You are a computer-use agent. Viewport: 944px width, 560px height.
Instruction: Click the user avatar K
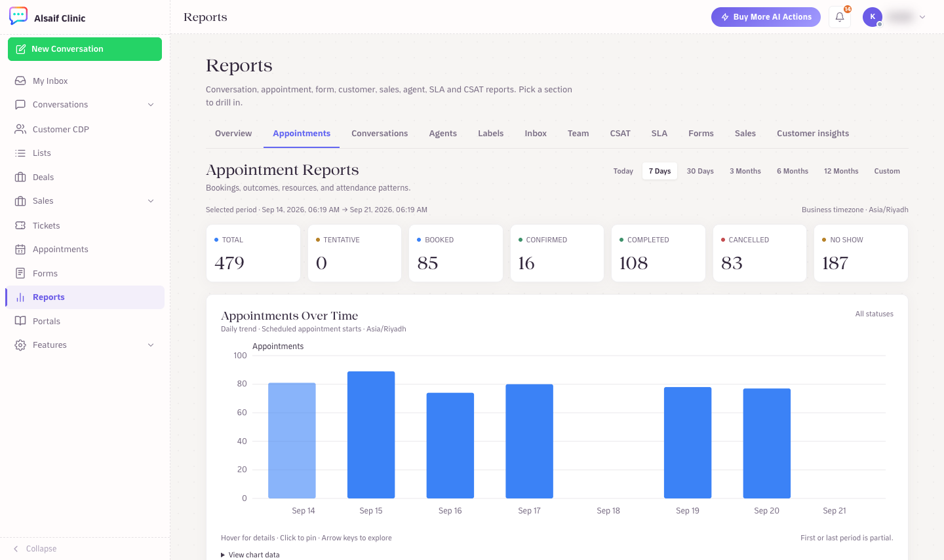tap(873, 17)
